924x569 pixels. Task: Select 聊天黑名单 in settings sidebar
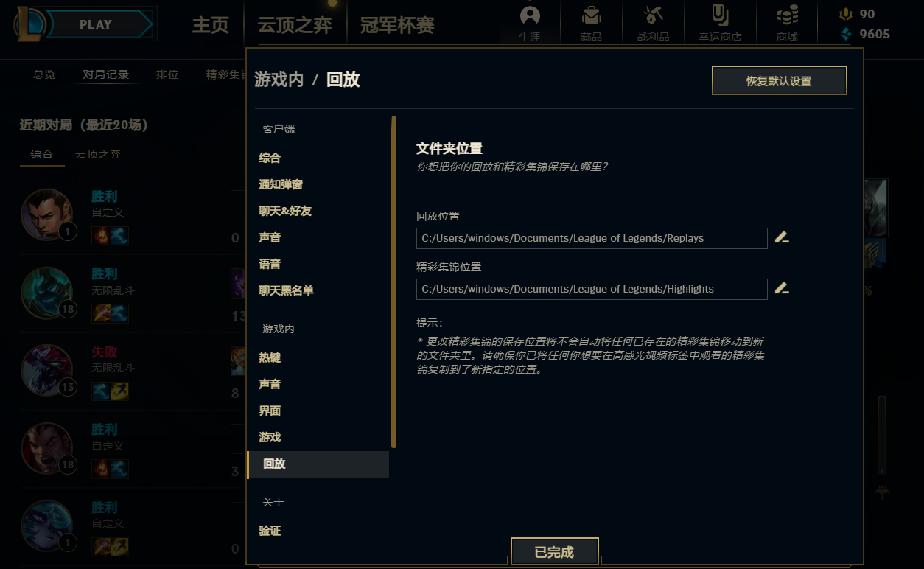286,290
